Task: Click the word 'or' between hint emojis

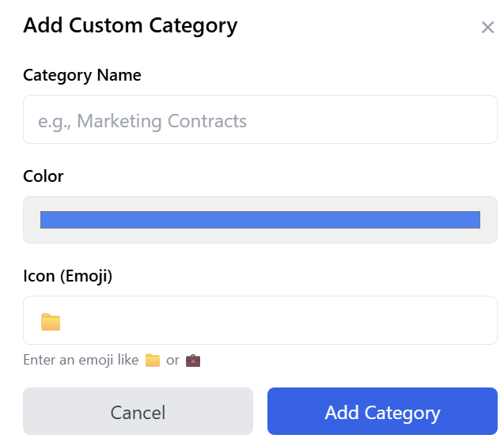Action: point(172,361)
